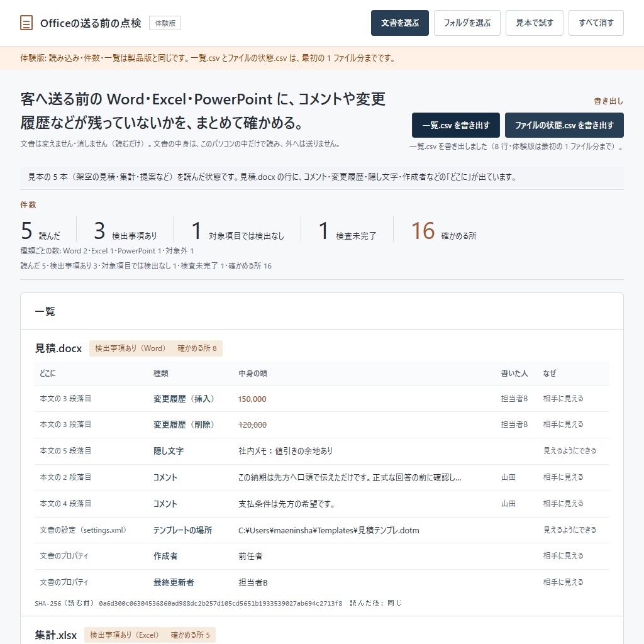The height and width of the screenshot is (644, 644).
Task: Select the 隠し文字 row
Action: [322, 451]
